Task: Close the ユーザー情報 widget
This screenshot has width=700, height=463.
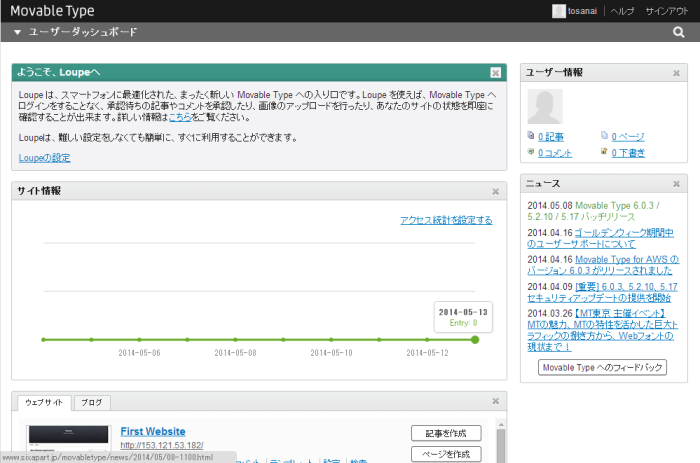Action: (x=677, y=73)
